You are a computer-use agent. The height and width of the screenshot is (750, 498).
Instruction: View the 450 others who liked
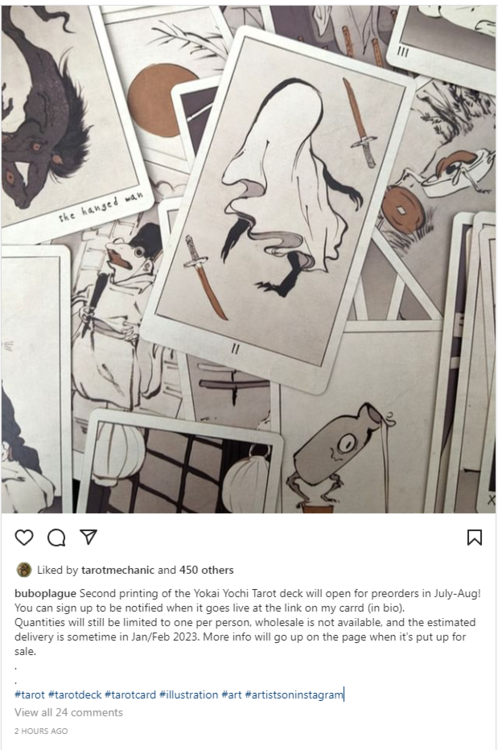tap(206, 570)
